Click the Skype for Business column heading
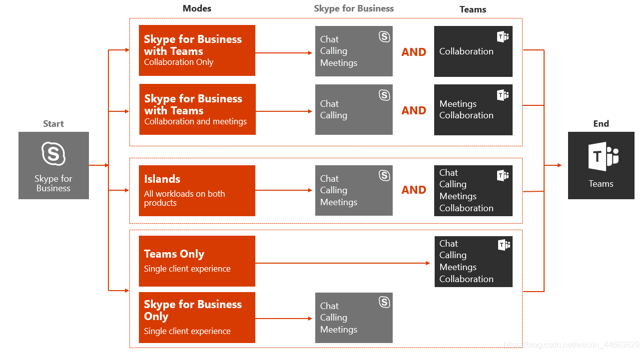Viewport: 644px width, 354px height. click(x=354, y=8)
